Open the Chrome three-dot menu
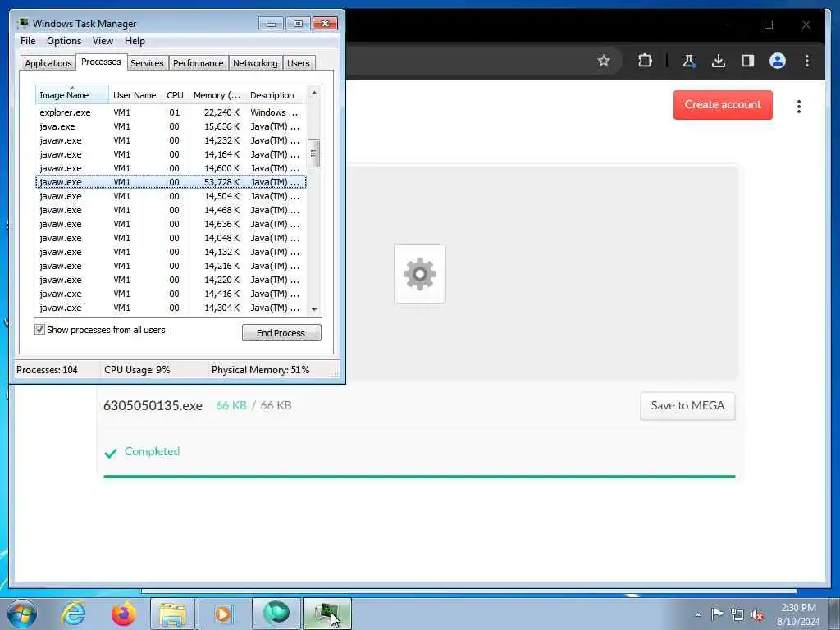The height and width of the screenshot is (630, 840). coord(807,61)
